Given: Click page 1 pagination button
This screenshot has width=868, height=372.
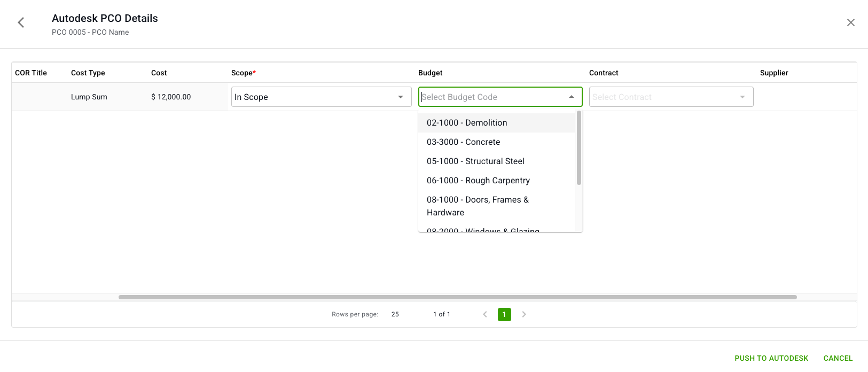Looking at the screenshot, I should coord(504,314).
